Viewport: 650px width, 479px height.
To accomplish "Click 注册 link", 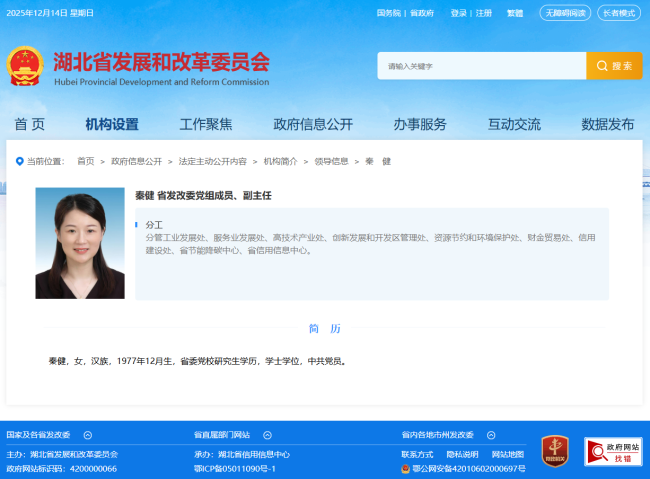I will tap(483, 13).
